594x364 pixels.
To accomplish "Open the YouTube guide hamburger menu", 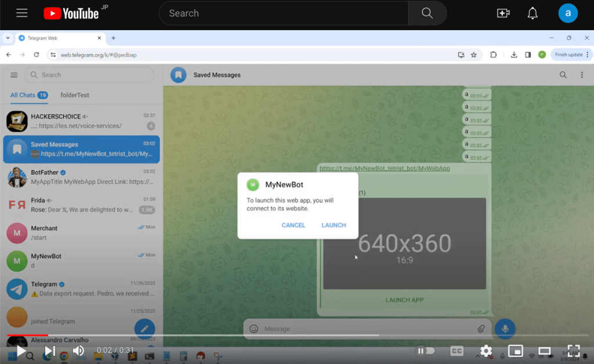I will (22, 13).
